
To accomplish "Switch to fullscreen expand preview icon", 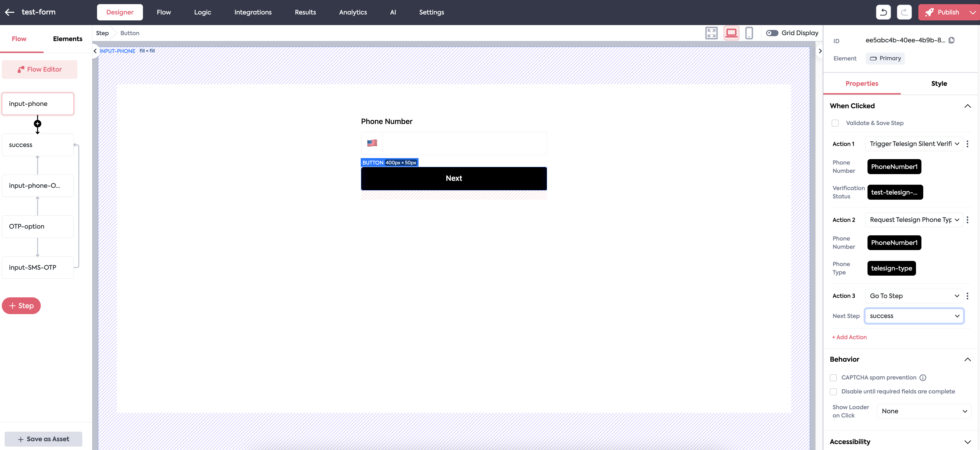I will pos(711,33).
